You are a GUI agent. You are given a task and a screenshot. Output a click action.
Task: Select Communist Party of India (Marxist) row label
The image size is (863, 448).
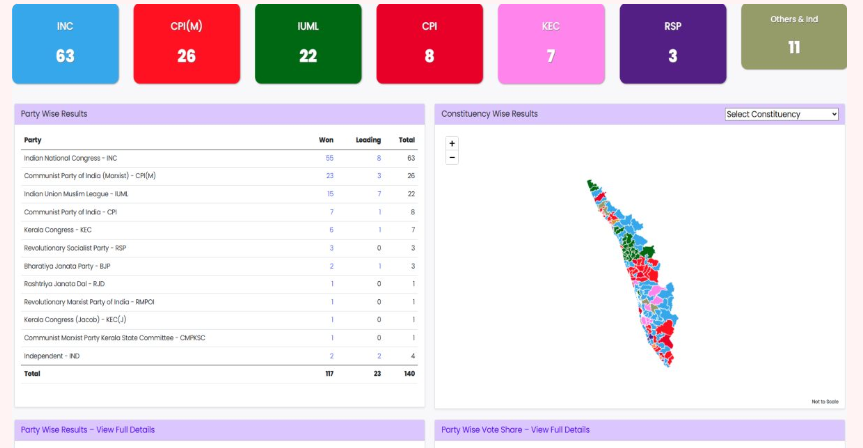[x=90, y=176]
